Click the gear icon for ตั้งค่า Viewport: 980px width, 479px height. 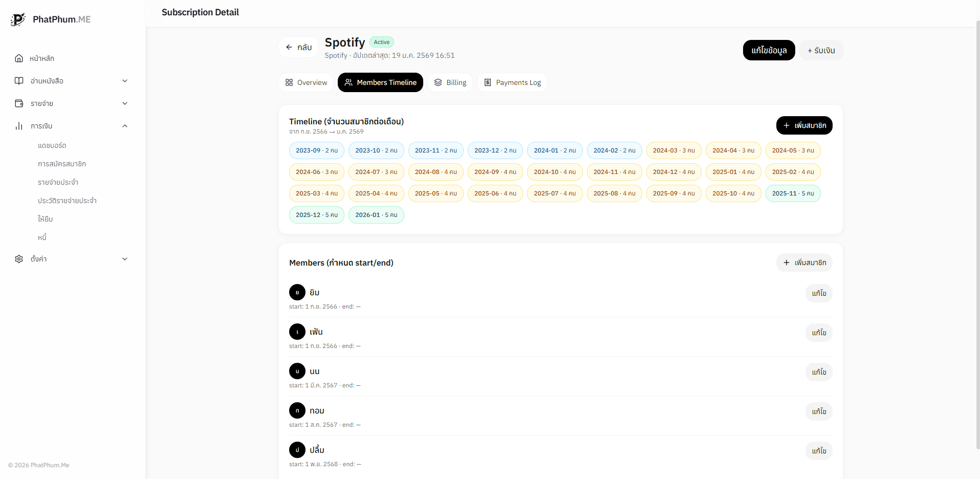[x=19, y=259]
